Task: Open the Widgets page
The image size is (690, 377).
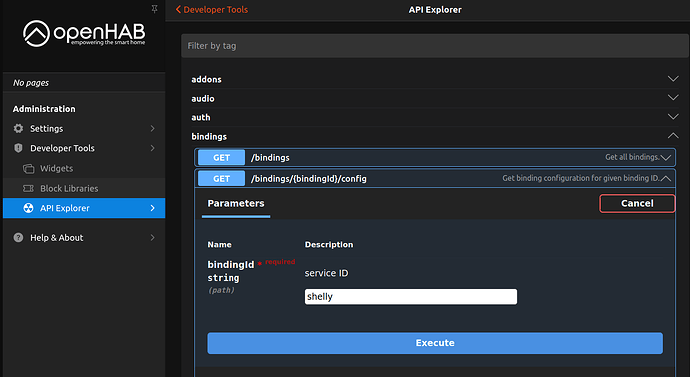Action: [x=84, y=168]
